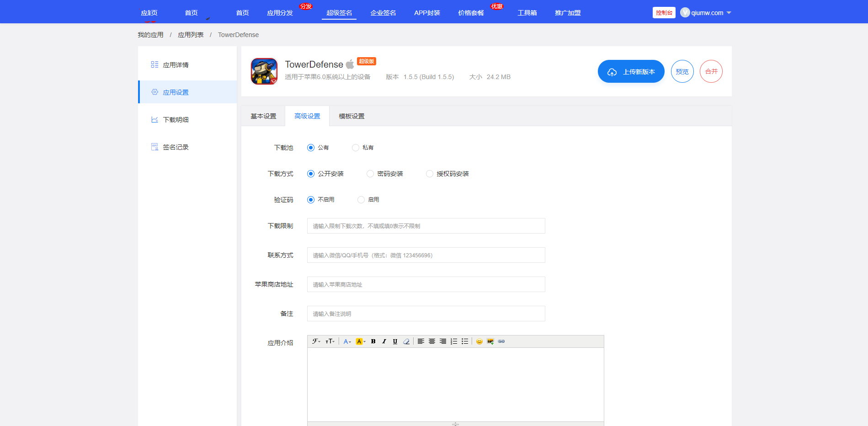
Task: Click the numbered list icon
Action: [454, 341]
